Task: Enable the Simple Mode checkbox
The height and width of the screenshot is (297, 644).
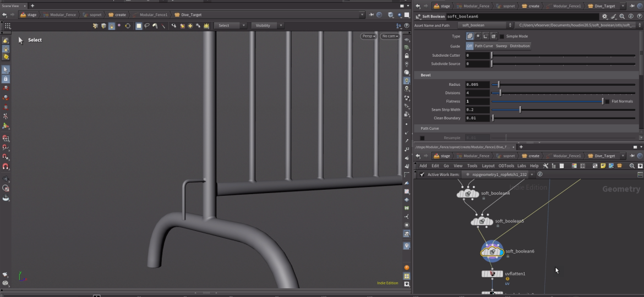Action: [501, 36]
